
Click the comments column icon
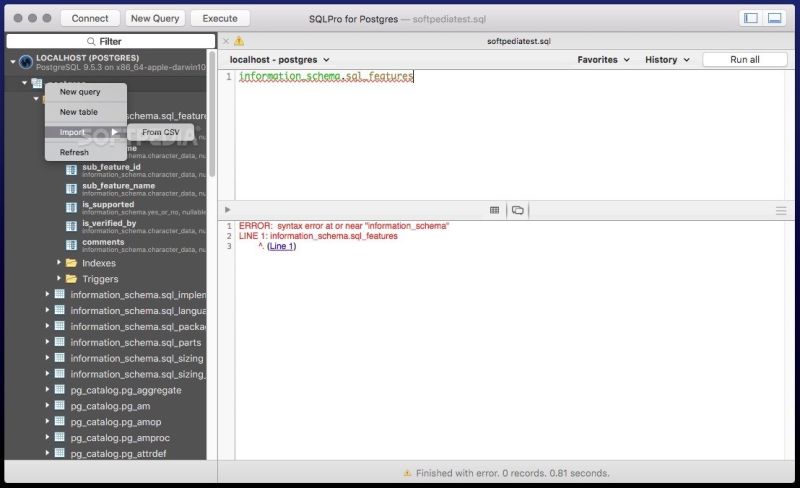pyautogui.click(x=71, y=245)
